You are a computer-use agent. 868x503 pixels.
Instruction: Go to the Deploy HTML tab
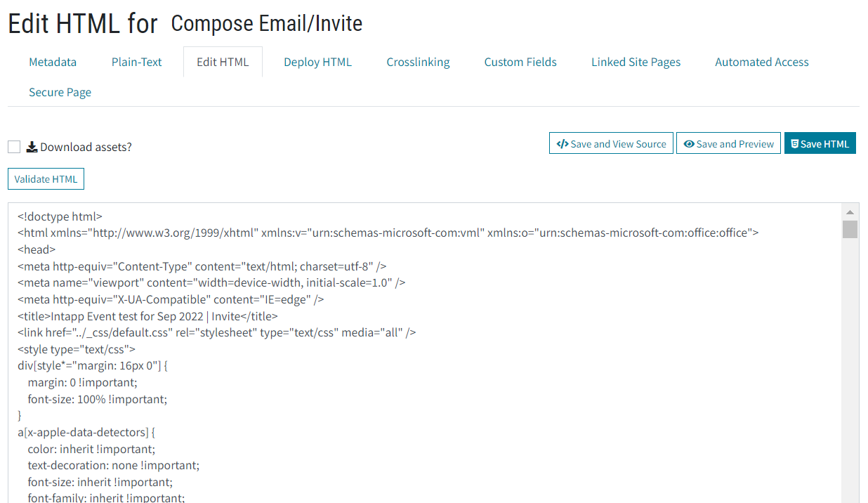click(x=317, y=62)
